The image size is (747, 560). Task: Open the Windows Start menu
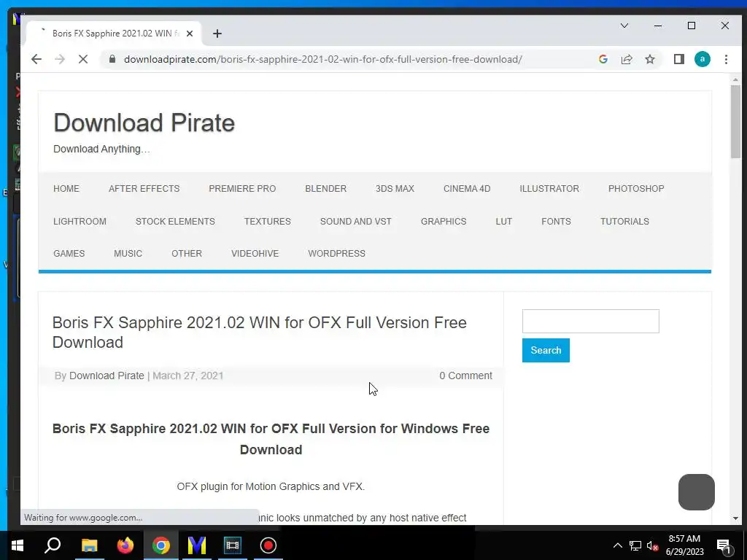(18, 545)
